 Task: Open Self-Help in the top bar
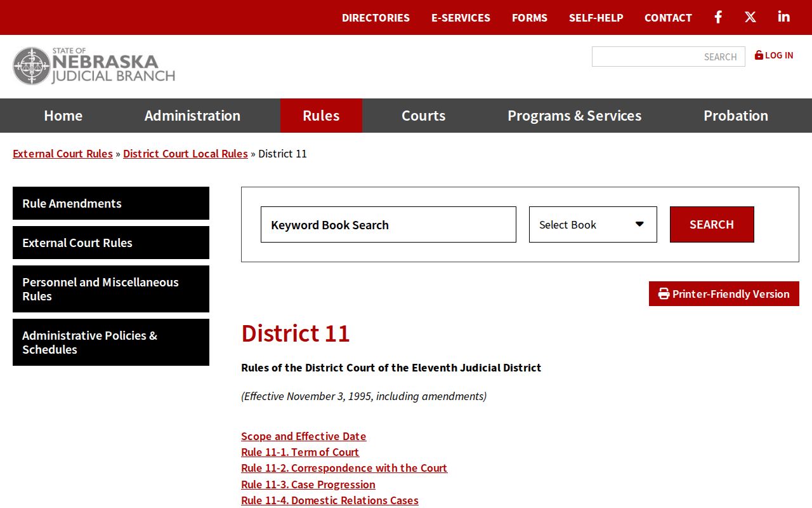tap(596, 18)
